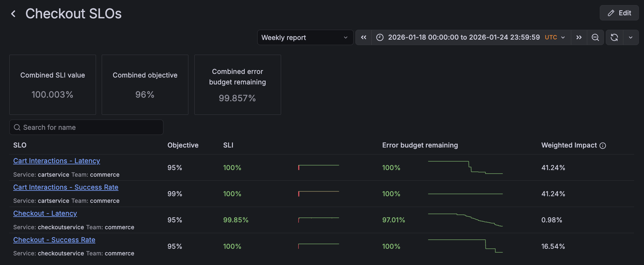644x265 pixels.
Task: Click the Edit pencil button
Action: 619,13
